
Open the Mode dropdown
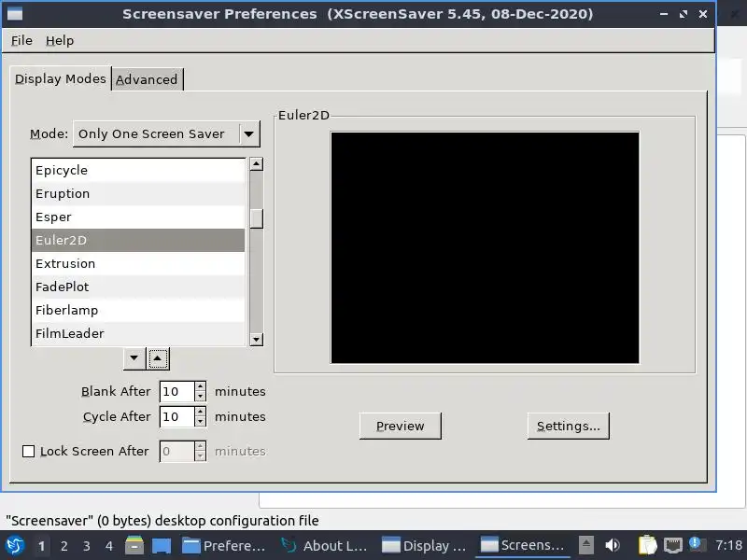pos(166,133)
